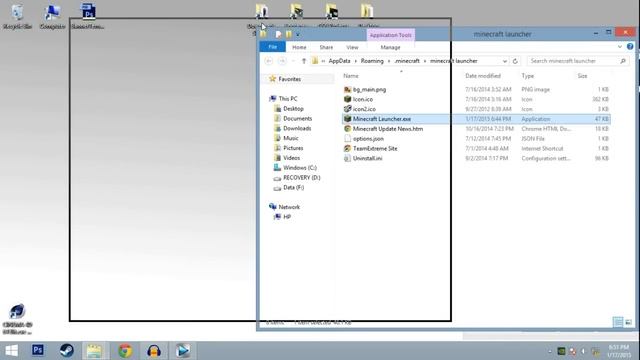This screenshot has width=640, height=360.
Task: Go up one folder level
Action: (304, 61)
